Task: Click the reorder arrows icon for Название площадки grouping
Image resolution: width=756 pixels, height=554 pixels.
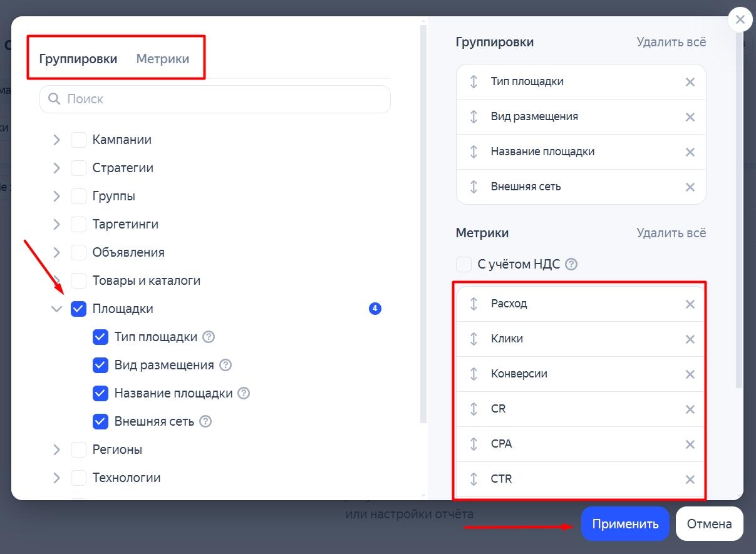Action: point(474,151)
